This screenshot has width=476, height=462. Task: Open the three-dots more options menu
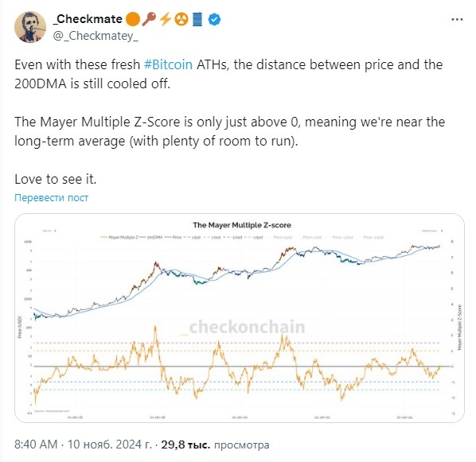(x=457, y=19)
